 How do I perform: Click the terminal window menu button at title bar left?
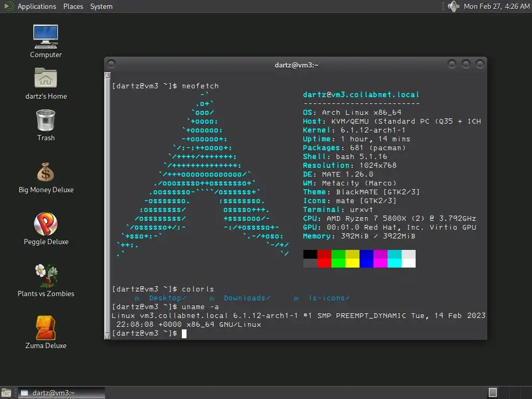coord(111,64)
